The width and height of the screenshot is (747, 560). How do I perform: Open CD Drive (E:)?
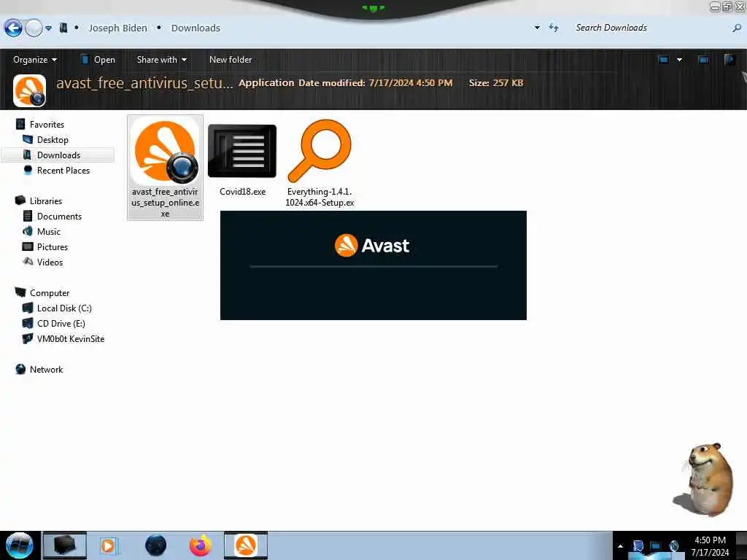[x=61, y=323]
